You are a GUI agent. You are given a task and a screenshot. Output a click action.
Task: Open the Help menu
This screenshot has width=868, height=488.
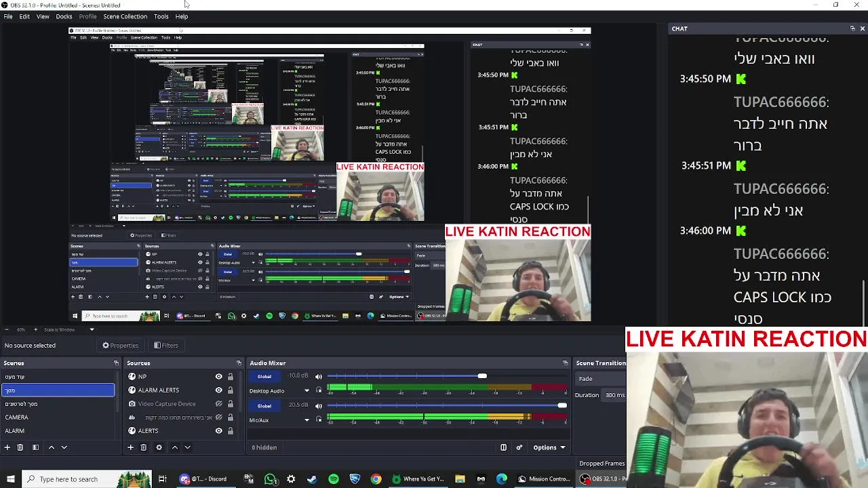click(x=182, y=16)
